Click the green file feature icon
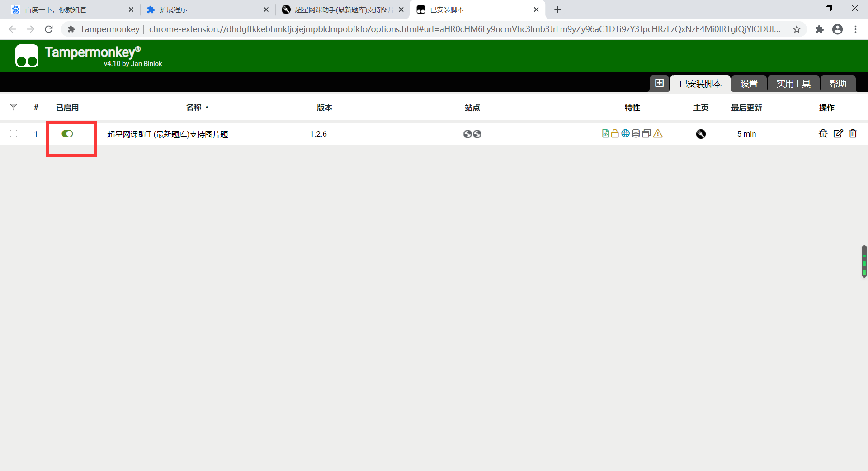 point(605,133)
